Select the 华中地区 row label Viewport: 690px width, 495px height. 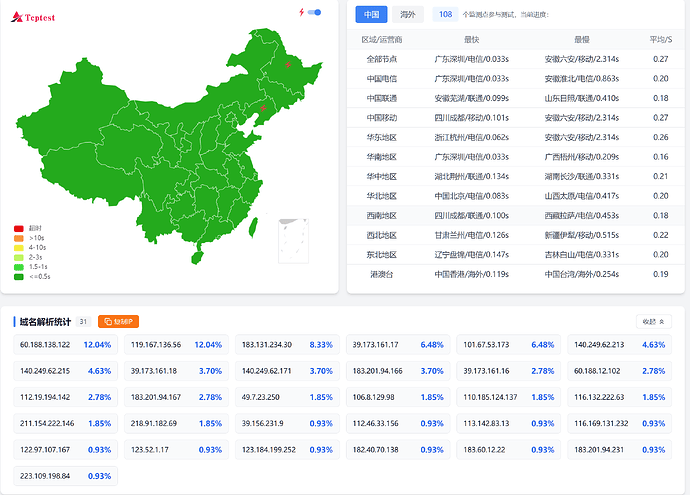(382, 176)
